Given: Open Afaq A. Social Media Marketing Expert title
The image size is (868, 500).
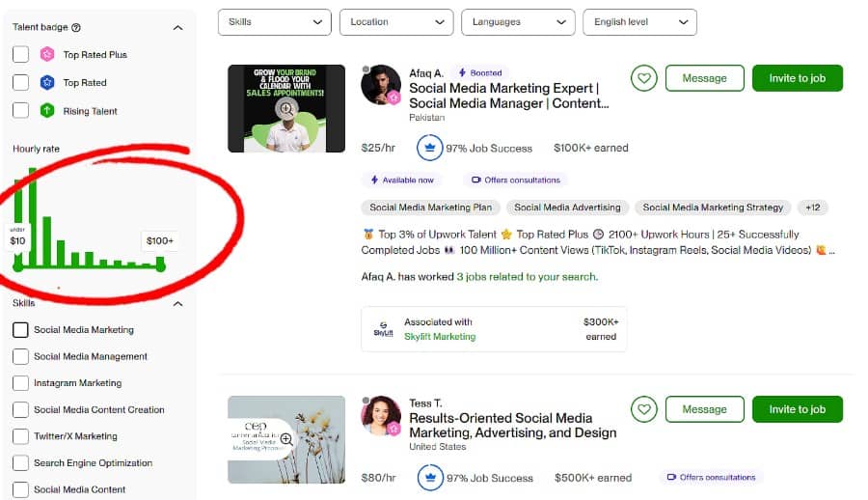Looking at the screenshot, I should [x=508, y=96].
